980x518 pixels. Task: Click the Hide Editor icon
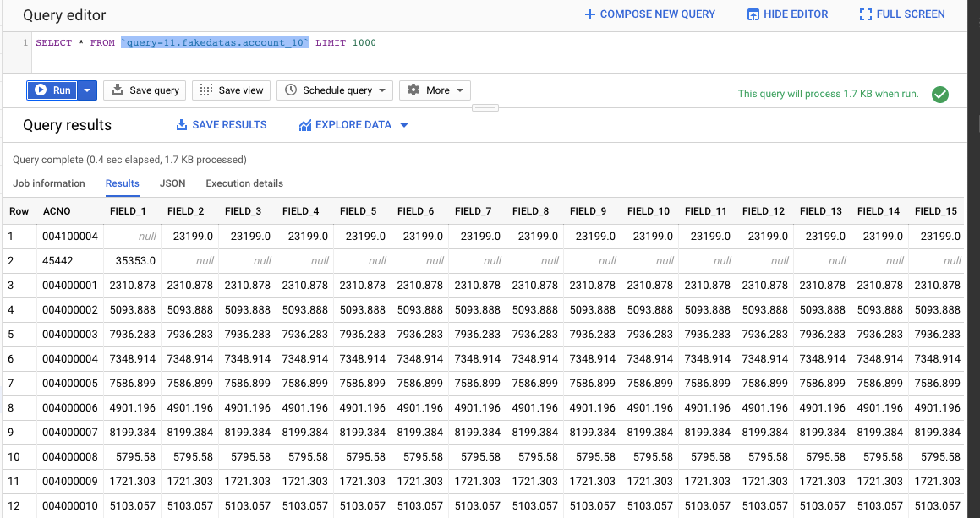[753, 14]
